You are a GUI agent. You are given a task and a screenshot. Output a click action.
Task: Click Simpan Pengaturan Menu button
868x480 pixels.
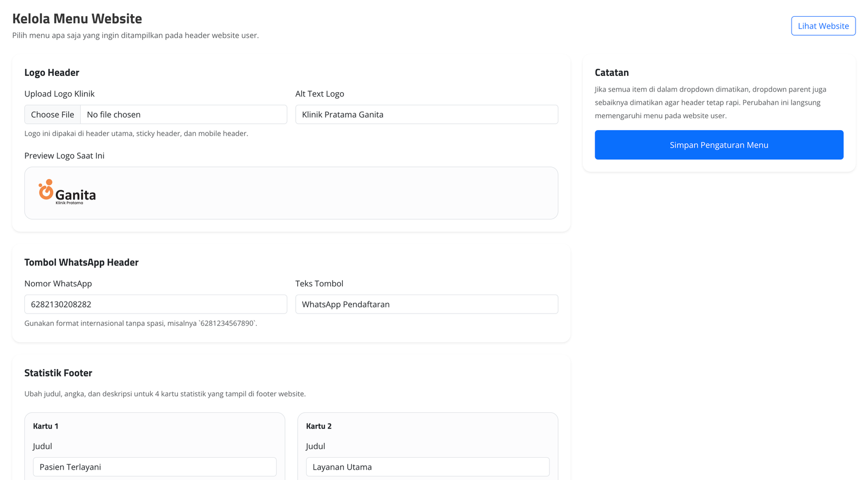[x=719, y=145]
